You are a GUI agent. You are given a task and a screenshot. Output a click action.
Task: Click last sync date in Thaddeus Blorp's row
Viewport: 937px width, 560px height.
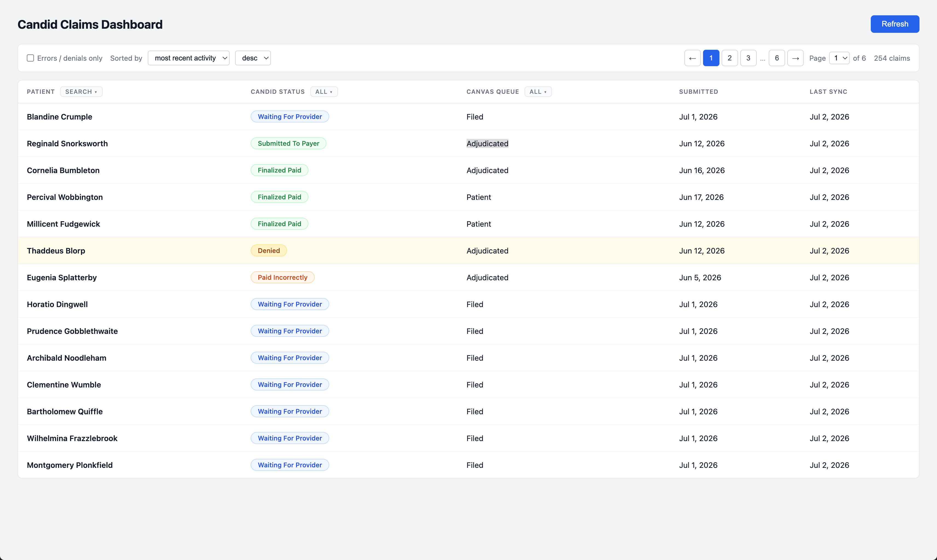829,250
